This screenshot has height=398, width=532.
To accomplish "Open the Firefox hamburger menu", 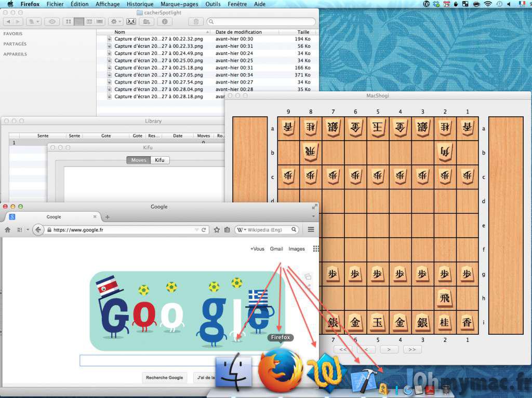I will [311, 229].
